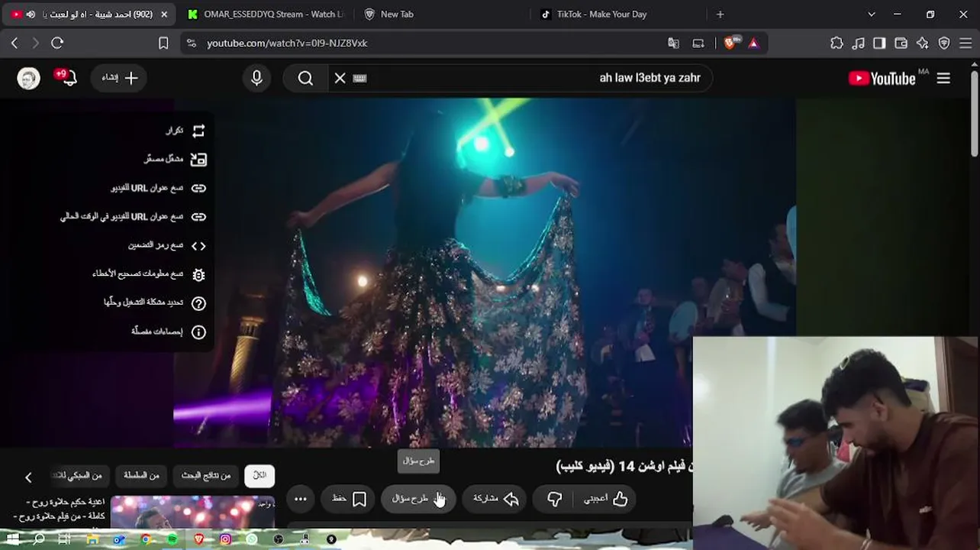Open a new browser tab
The image size is (980, 550).
click(x=720, y=14)
